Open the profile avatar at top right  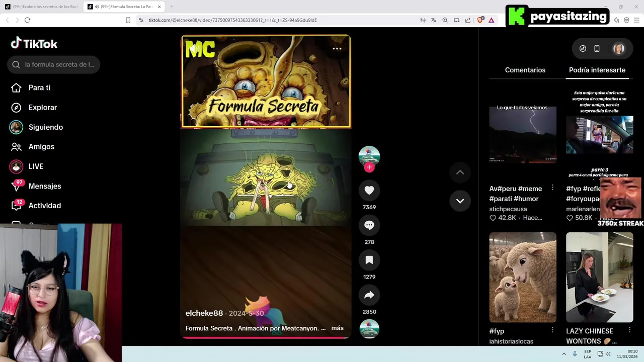tap(618, 49)
